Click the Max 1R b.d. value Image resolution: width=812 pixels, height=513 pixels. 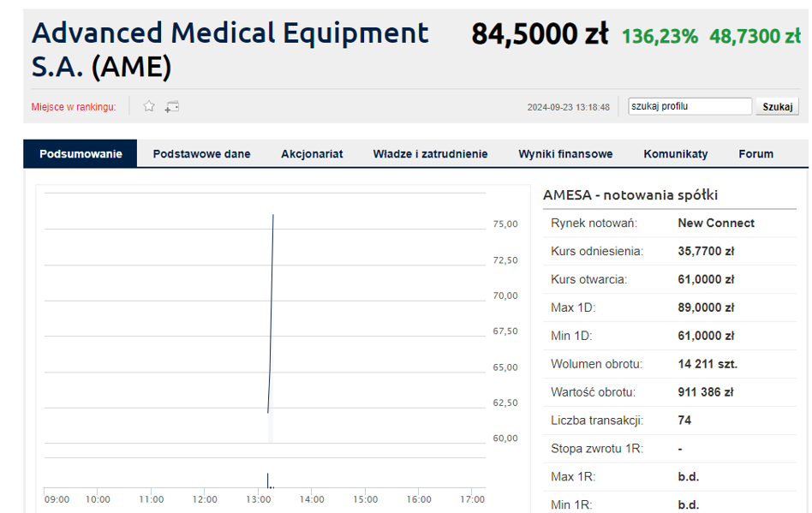coord(689,477)
